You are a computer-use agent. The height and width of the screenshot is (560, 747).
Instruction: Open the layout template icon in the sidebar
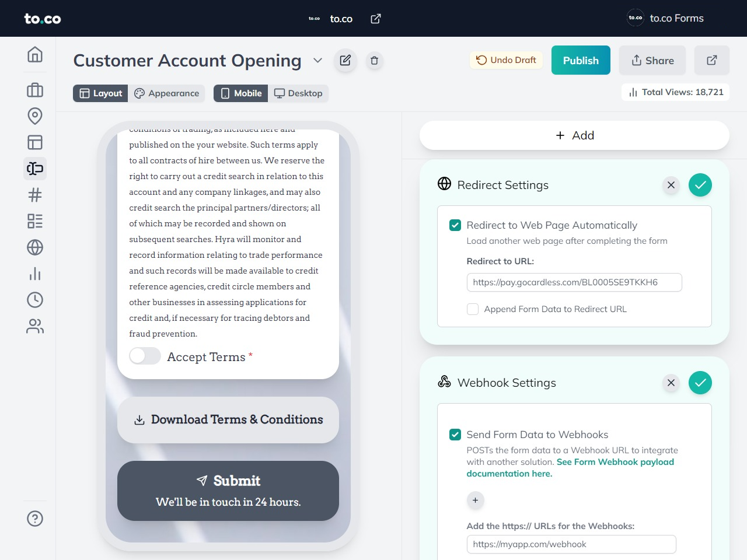35,142
